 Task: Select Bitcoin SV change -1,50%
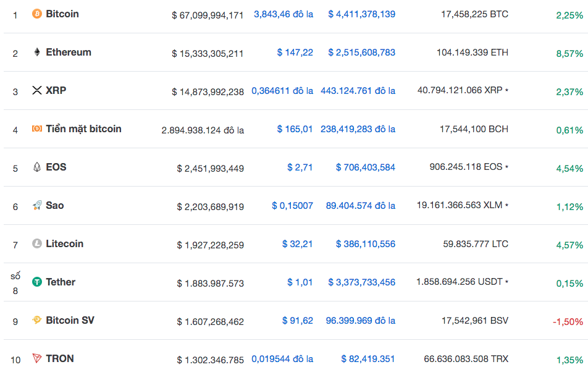568,322
